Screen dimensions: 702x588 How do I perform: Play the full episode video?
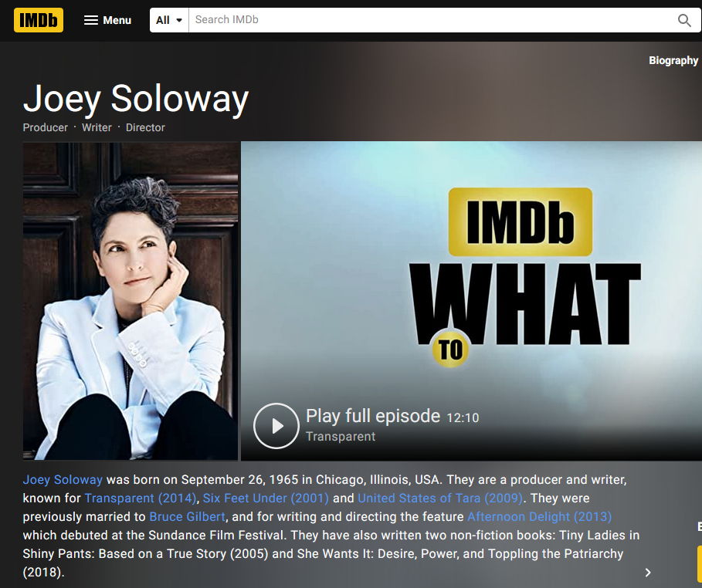coord(276,425)
